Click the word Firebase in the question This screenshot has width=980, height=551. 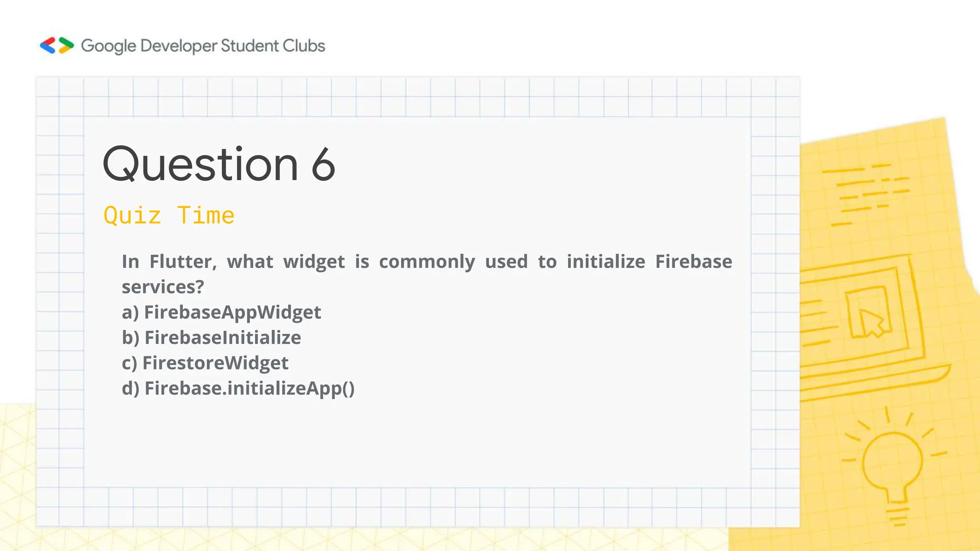[693, 262]
